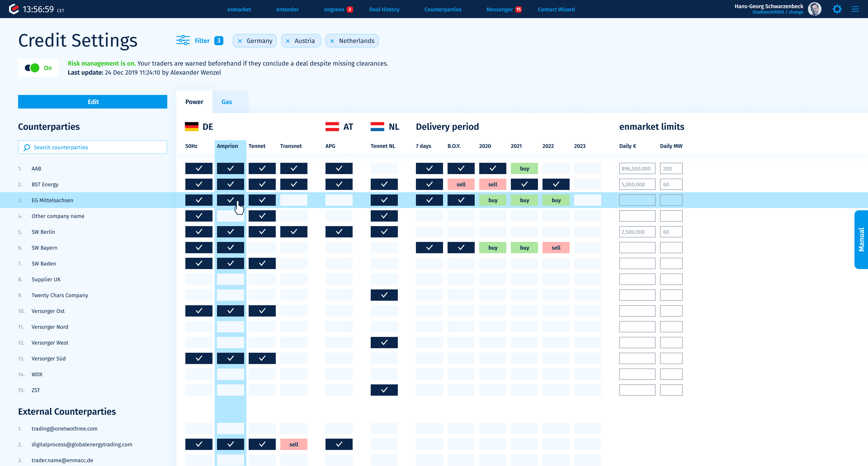
Task: Remove the Germany filter chip
Action: tap(240, 41)
